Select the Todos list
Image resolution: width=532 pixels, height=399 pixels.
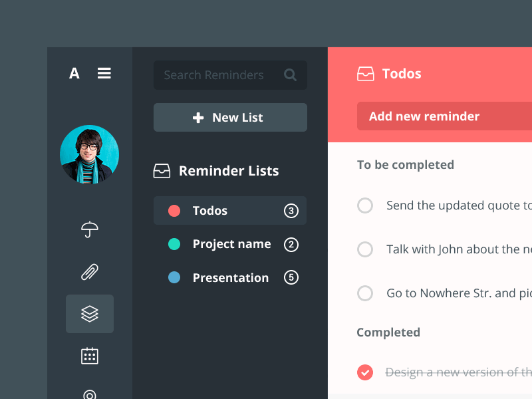click(x=230, y=210)
